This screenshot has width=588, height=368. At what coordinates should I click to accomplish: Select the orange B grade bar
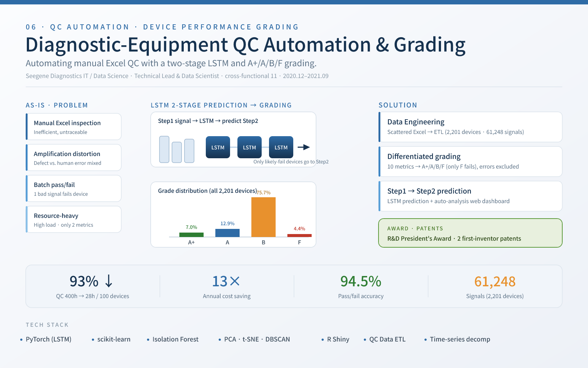pos(263,217)
